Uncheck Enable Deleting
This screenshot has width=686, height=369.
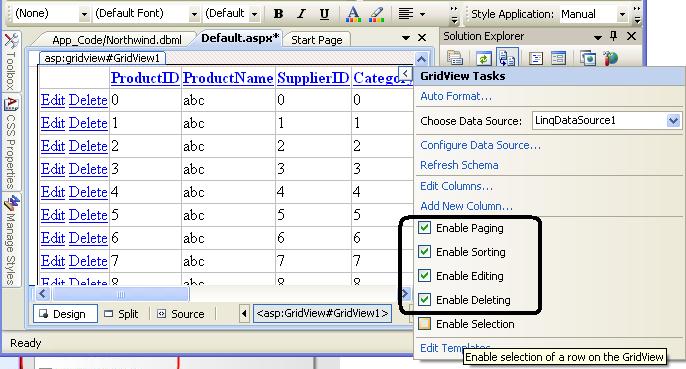(x=424, y=300)
